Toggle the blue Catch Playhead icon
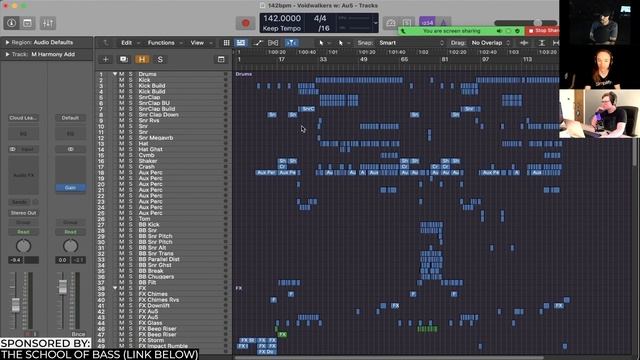Viewport: 640px width, 360px height. pos(291,43)
